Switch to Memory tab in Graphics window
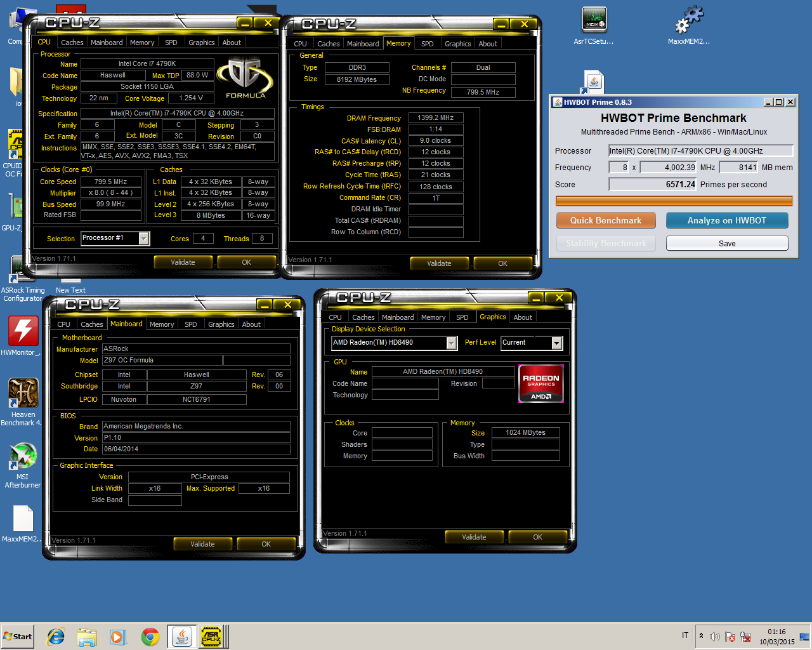This screenshot has width=812, height=650. (433, 317)
